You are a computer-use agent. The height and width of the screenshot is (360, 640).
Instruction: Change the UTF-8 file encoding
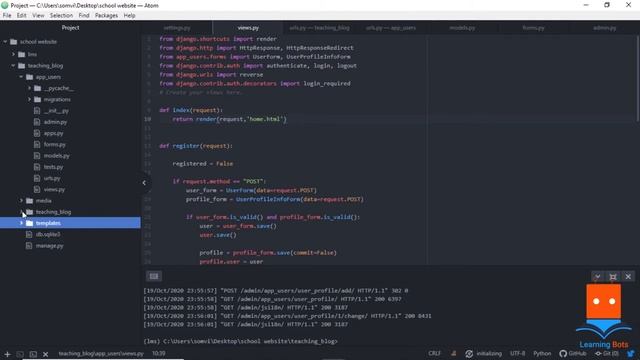(x=517, y=353)
